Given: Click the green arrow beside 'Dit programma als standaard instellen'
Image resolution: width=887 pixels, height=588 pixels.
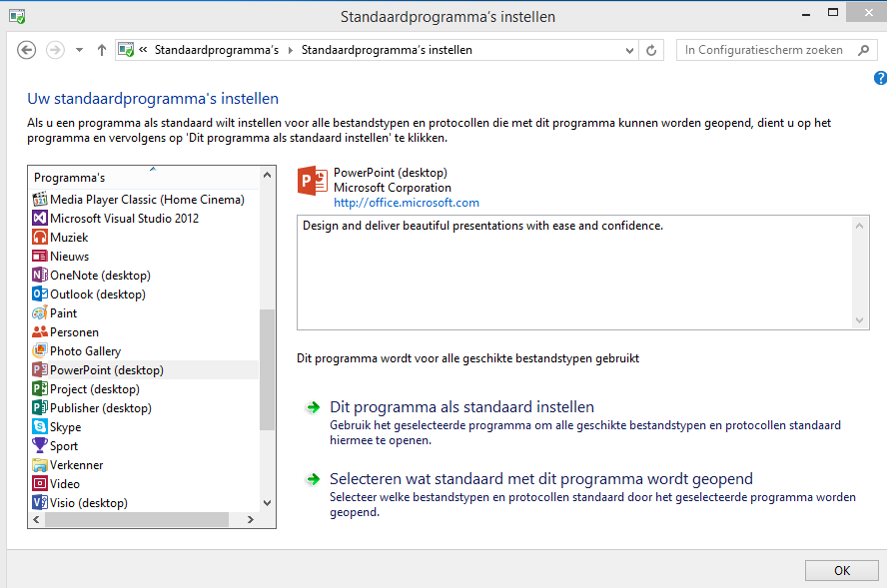Looking at the screenshot, I should (313, 407).
